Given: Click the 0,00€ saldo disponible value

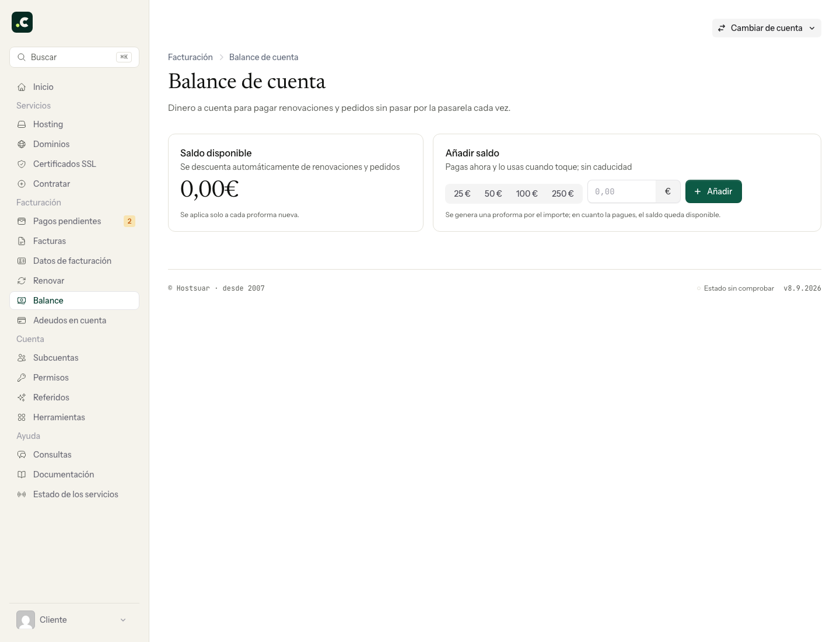Looking at the screenshot, I should pyautogui.click(x=209, y=189).
